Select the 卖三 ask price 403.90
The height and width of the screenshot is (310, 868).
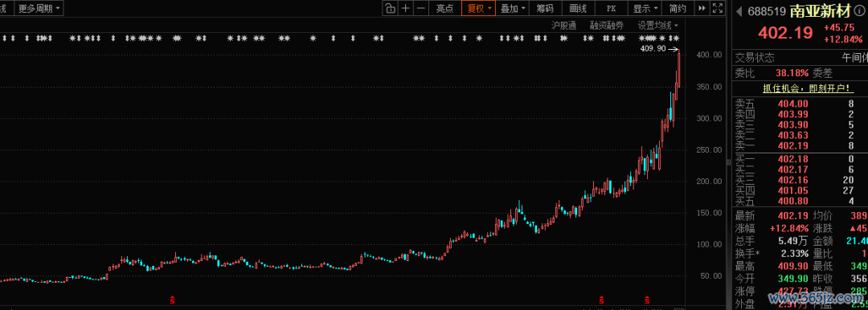[792, 124]
